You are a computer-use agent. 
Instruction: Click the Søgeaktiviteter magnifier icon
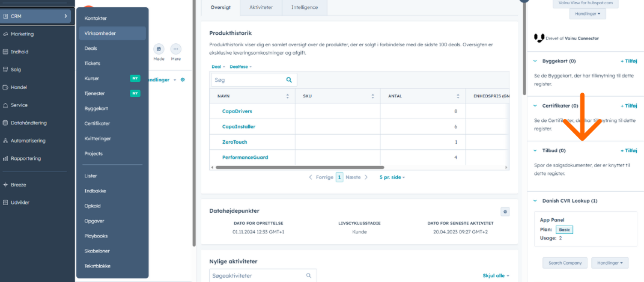click(308, 276)
